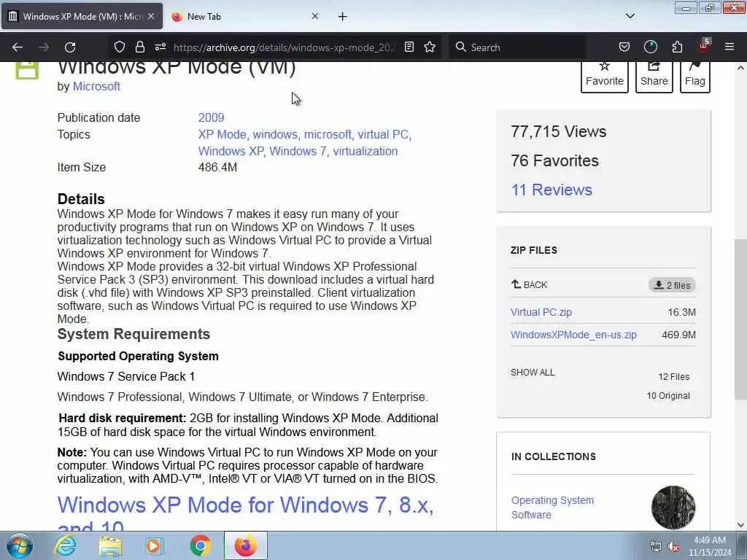This screenshot has width=747, height=560.
Task: Download all with the 2 files button
Action: 672,285
